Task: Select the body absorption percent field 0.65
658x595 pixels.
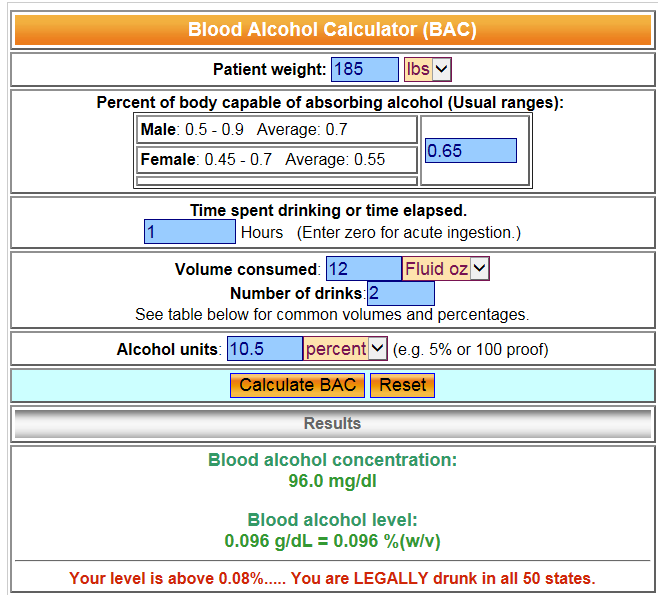Action: point(470,150)
